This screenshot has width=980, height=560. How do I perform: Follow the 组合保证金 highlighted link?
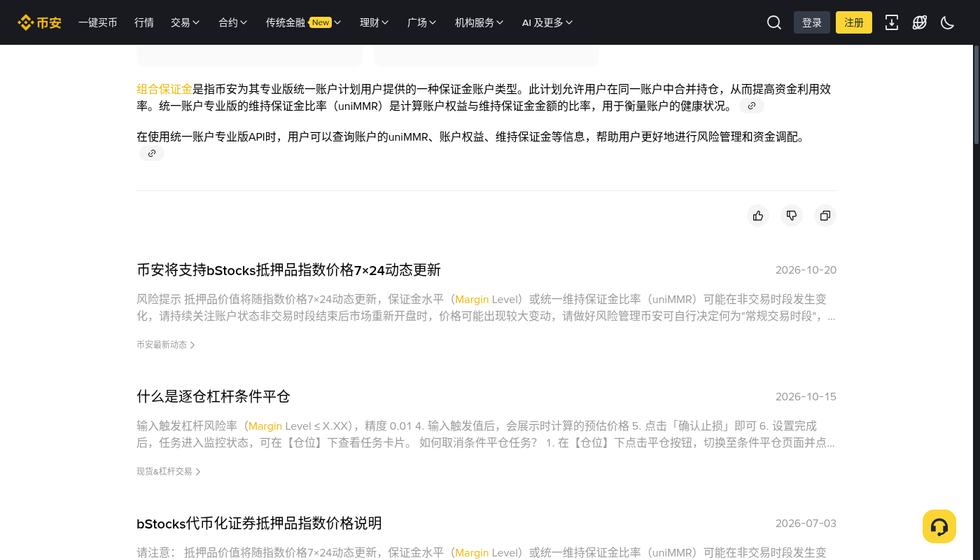pos(164,89)
